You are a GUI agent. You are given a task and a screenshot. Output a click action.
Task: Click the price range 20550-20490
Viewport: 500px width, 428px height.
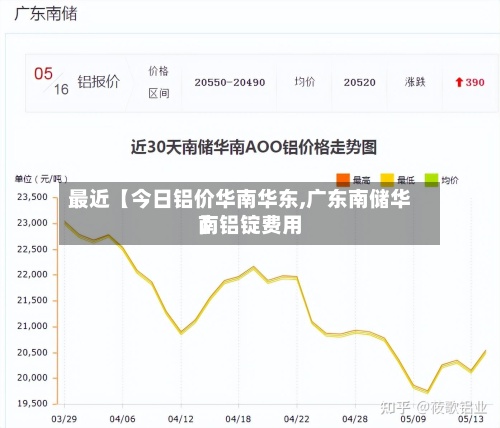point(230,82)
